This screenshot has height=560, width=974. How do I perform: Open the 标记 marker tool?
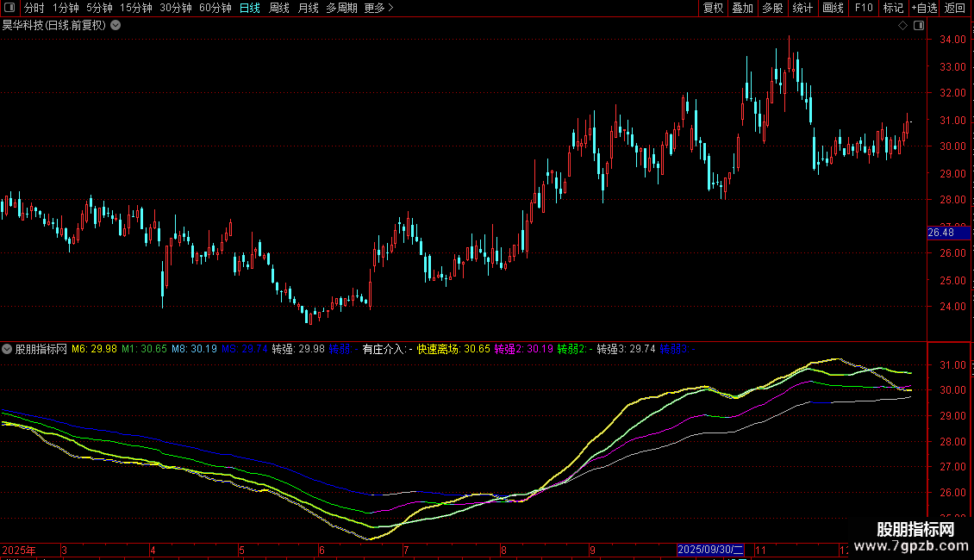tap(893, 9)
